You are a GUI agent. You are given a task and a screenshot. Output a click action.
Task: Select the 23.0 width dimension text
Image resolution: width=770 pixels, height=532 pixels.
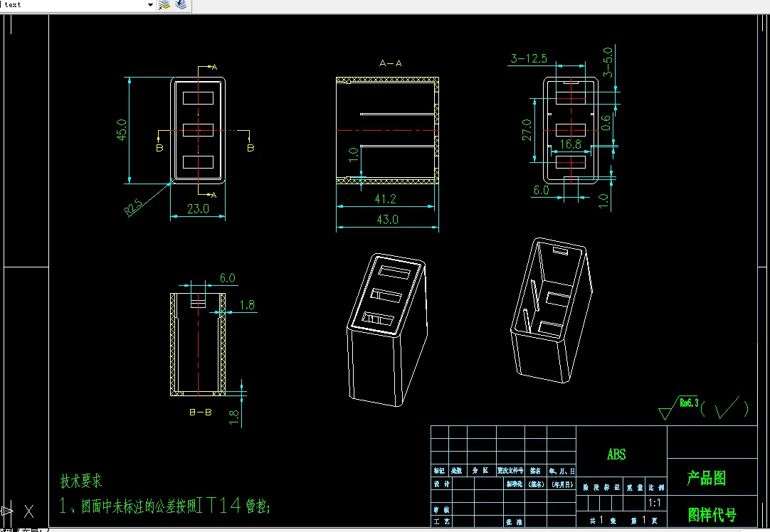[x=198, y=208]
